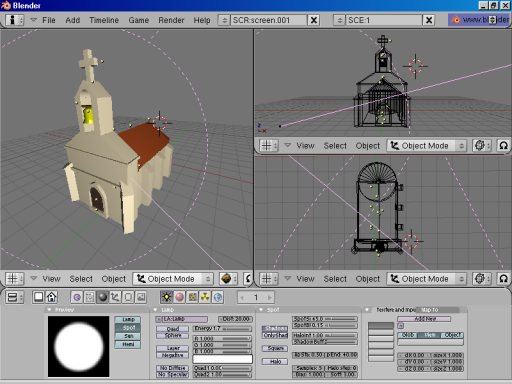Toggle the Shadows button in the Spot panel
The image size is (512, 384).
pos(275,329)
